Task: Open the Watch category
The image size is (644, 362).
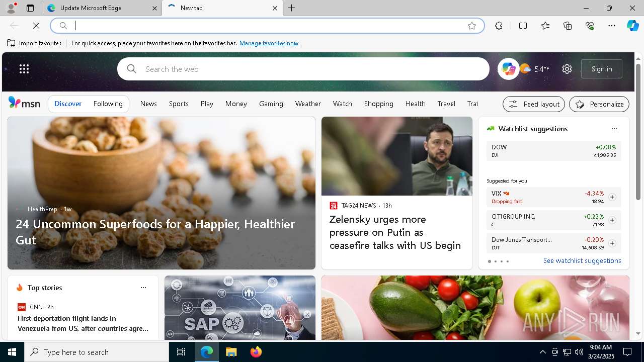Action: click(x=342, y=104)
